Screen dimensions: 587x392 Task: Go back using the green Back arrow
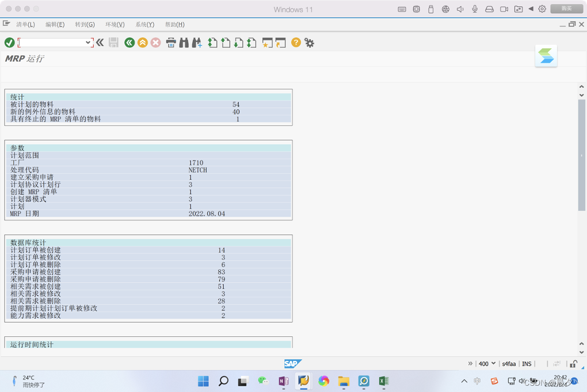[129, 43]
